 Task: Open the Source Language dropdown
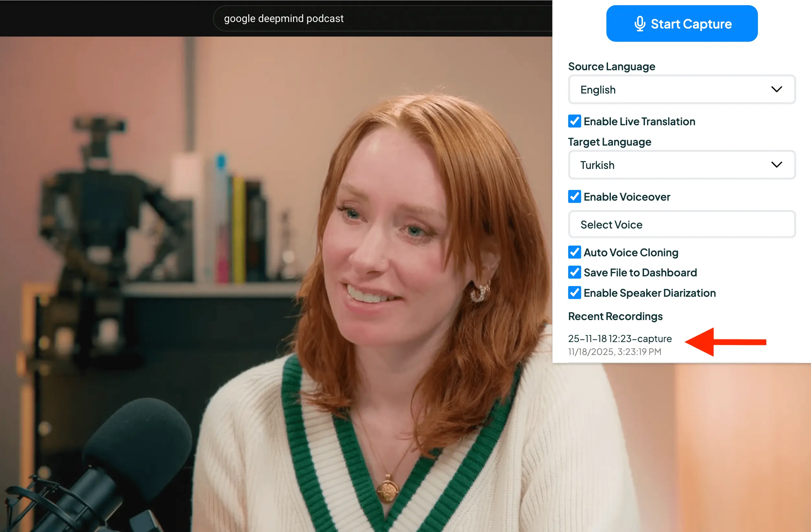(681, 89)
